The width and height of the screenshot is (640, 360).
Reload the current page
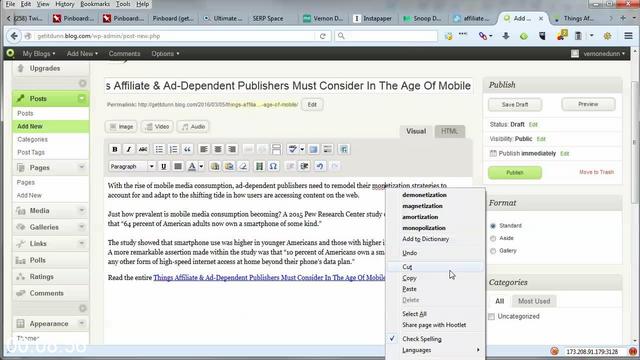pyautogui.click(x=322, y=36)
